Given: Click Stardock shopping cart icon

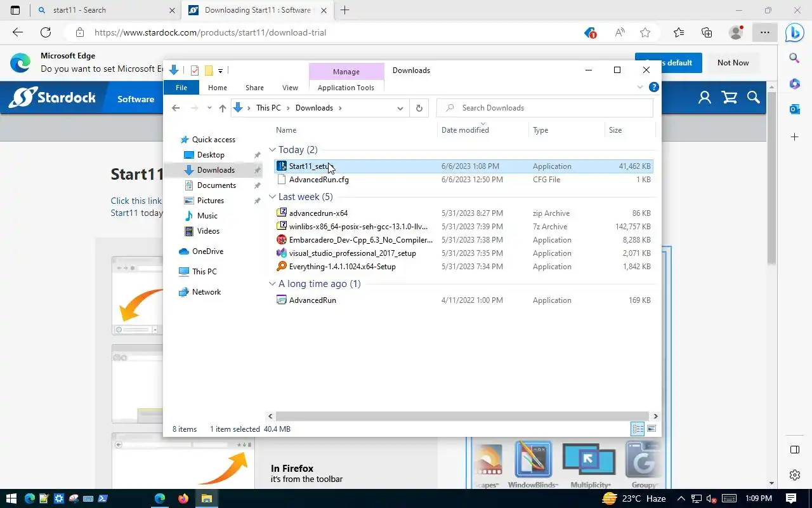Looking at the screenshot, I should (x=730, y=98).
